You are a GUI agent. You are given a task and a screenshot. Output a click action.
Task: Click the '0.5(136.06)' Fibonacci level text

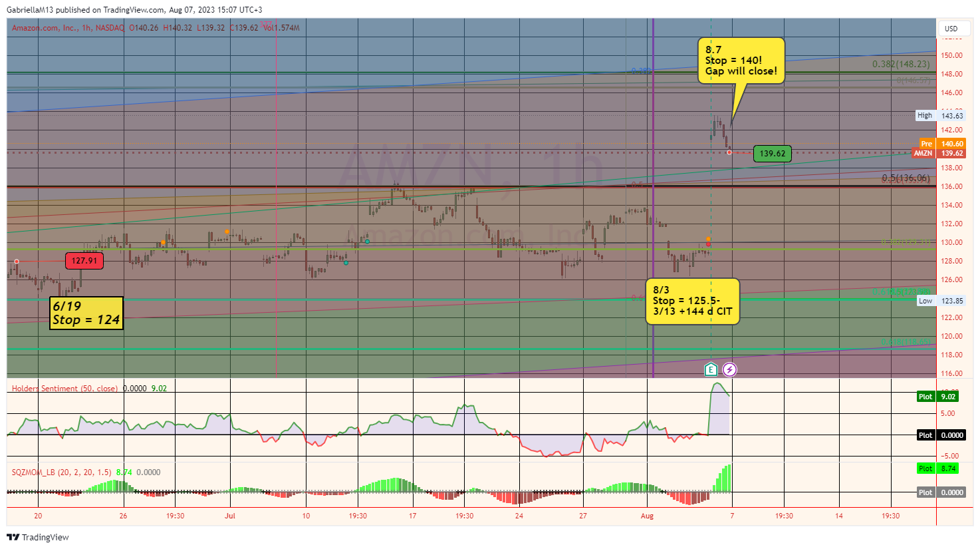click(906, 178)
